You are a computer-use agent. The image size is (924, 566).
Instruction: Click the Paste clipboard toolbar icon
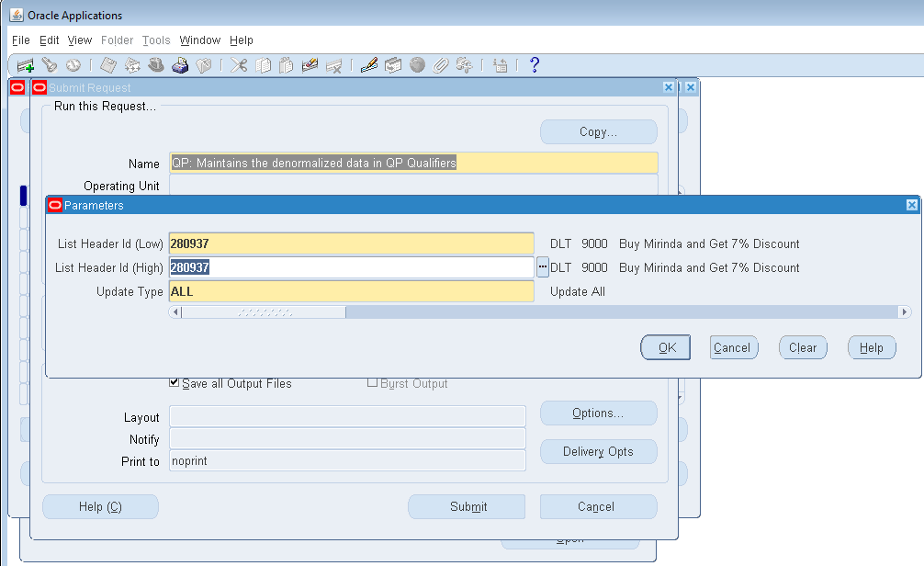pos(287,65)
